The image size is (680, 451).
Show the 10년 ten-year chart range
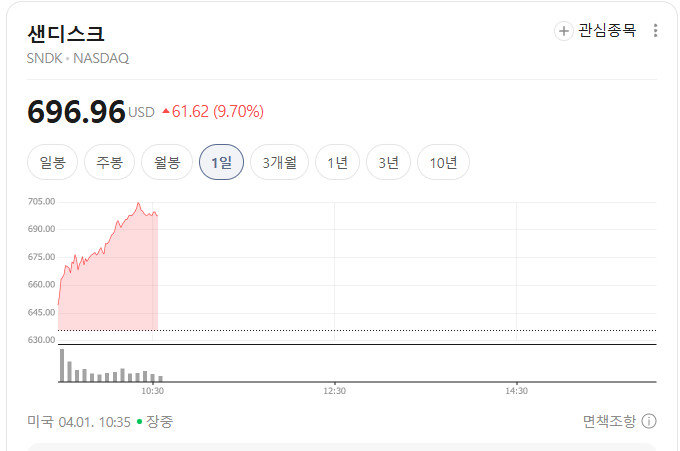443,162
